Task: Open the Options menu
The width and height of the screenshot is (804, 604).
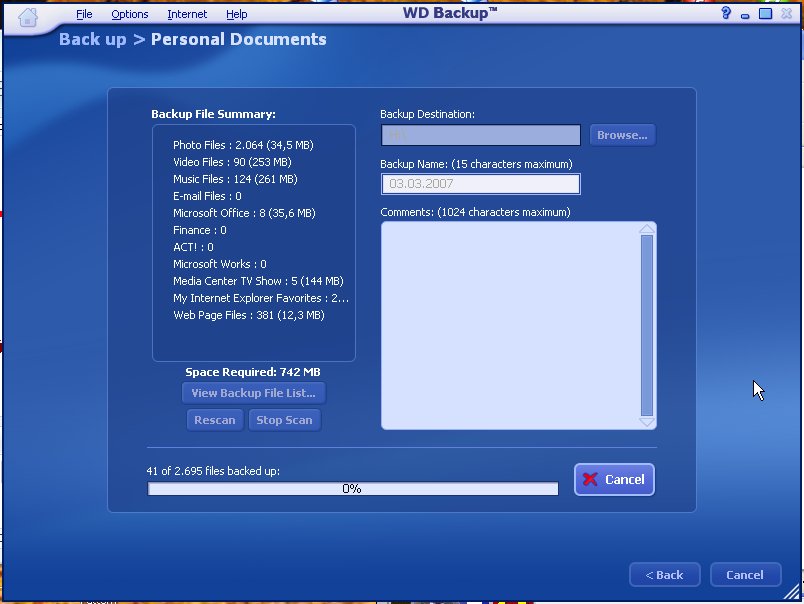Action: (130, 14)
